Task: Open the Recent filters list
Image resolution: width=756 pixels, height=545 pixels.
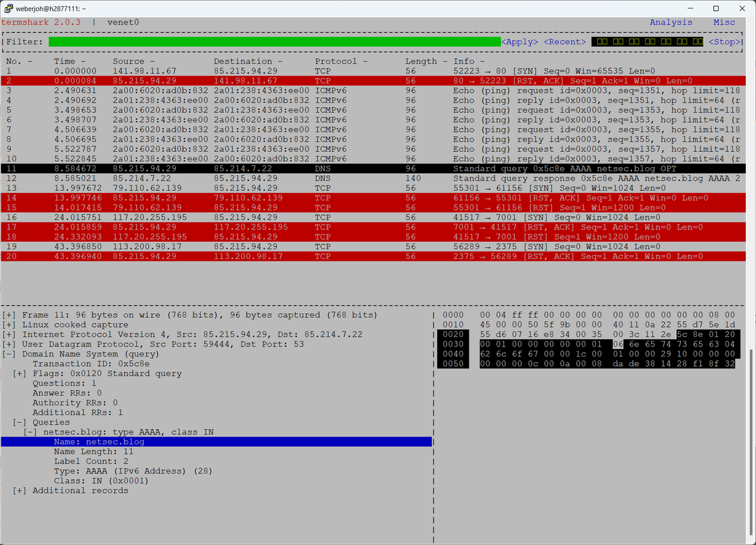Action: (565, 42)
